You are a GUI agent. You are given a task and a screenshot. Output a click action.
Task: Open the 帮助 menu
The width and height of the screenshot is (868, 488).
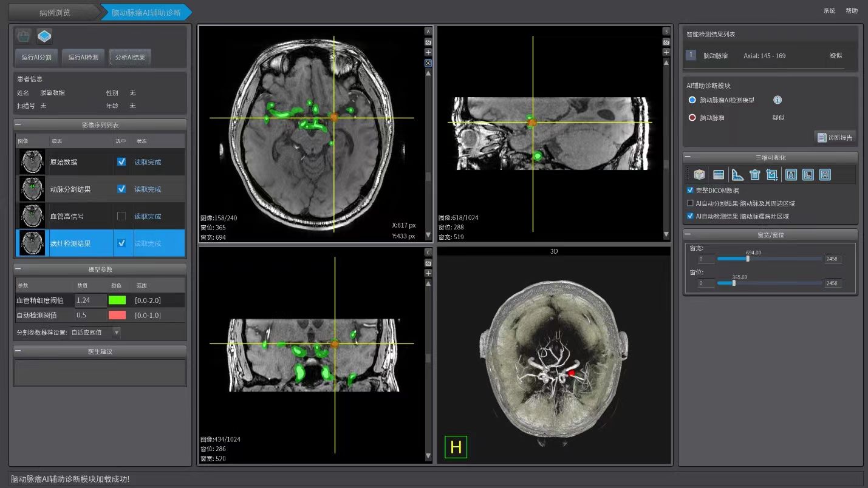point(852,11)
